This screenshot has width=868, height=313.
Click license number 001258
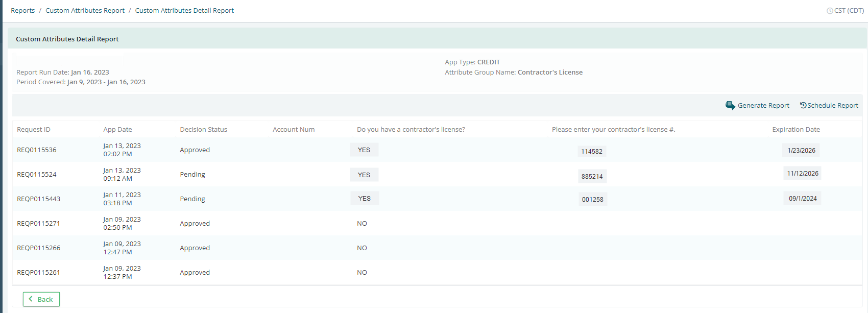pos(592,199)
